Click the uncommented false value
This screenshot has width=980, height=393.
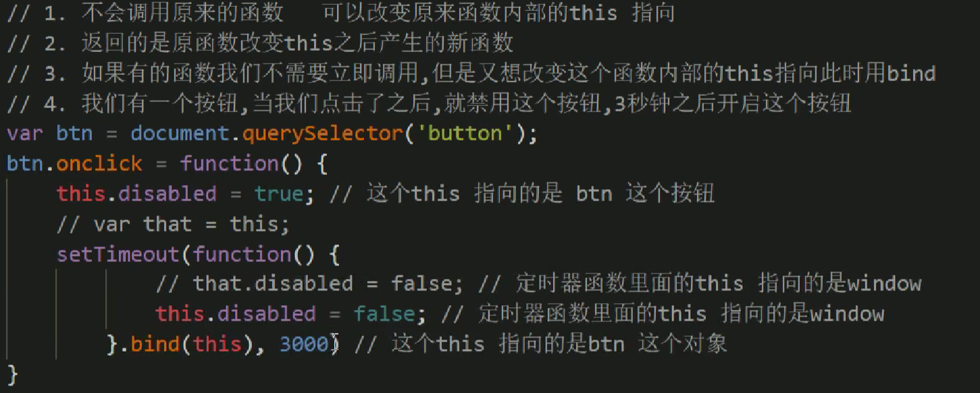coord(384,314)
